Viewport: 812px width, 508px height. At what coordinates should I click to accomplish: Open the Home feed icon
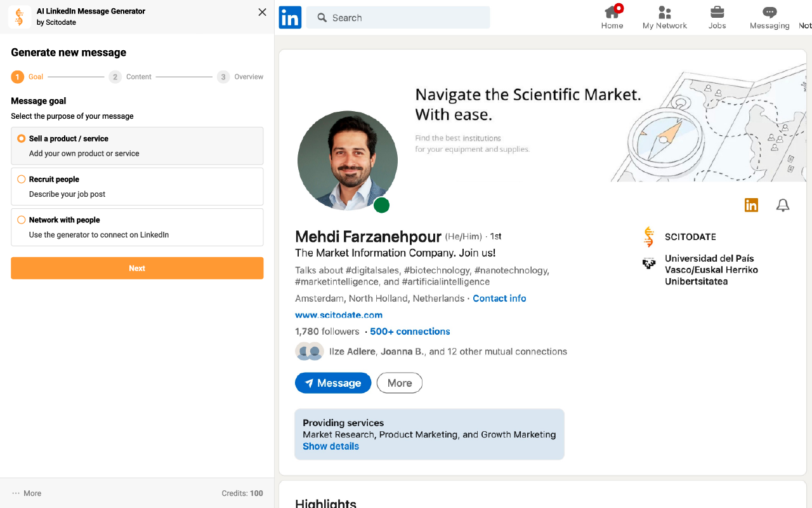[612, 13]
